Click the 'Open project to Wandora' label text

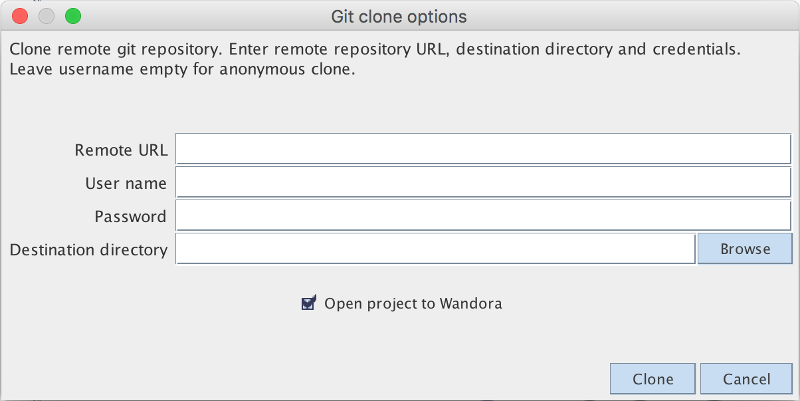pyautogui.click(x=413, y=303)
